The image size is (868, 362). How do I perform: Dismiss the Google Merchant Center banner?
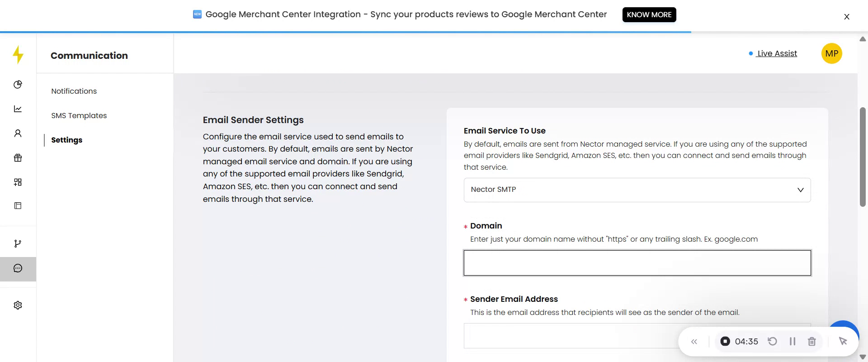[846, 17]
